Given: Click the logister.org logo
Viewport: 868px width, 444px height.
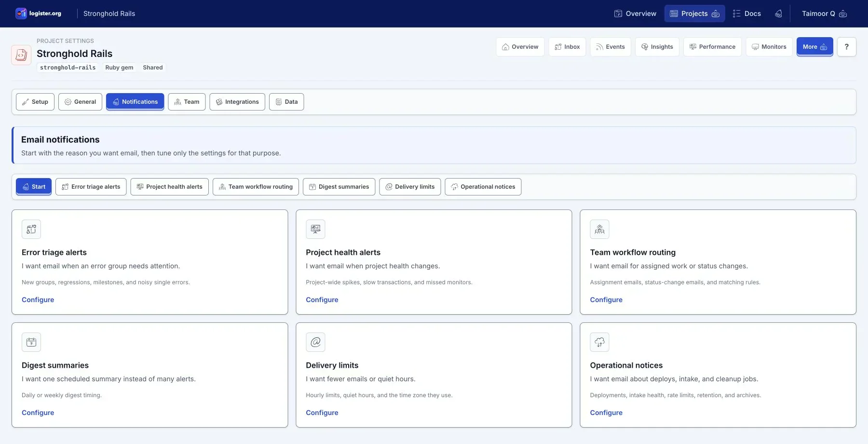Looking at the screenshot, I should 39,14.
